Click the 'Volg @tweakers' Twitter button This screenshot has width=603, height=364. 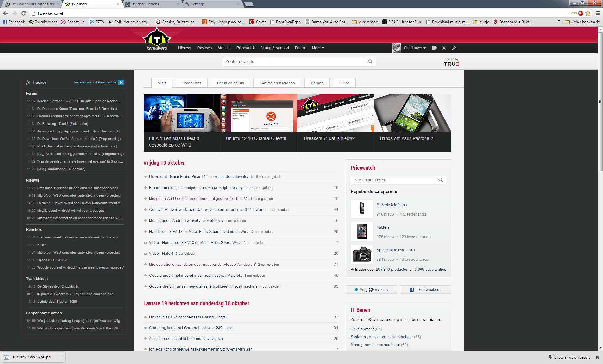[x=371, y=290]
